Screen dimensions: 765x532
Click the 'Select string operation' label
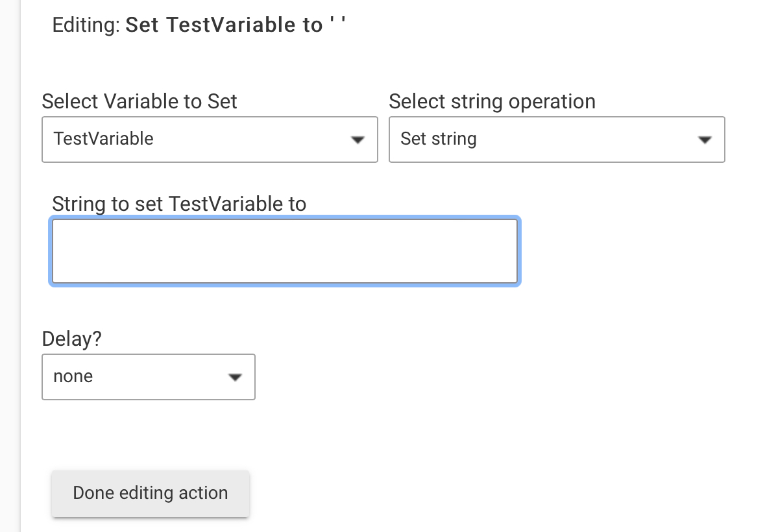[x=492, y=101]
